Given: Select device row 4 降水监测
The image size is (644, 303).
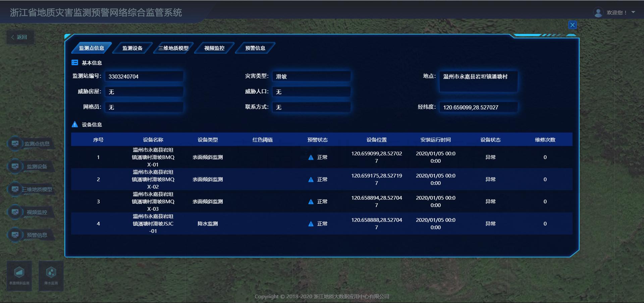Looking at the screenshot, I should click(x=208, y=224).
